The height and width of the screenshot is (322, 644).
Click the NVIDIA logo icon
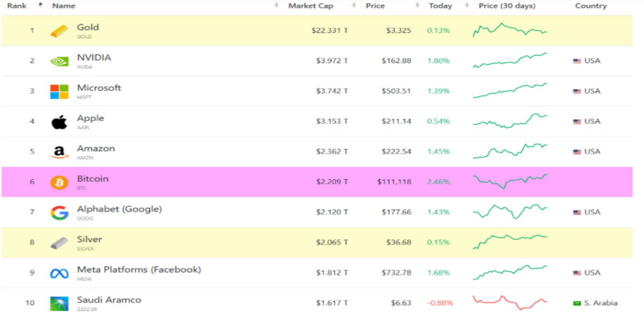[x=60, y=61]
